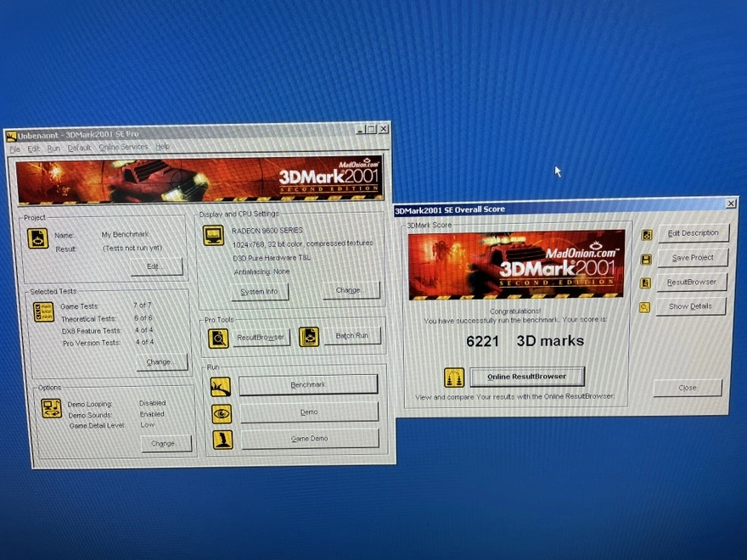747x560 pixels.
Task: Click Change in the Options group
Action: click(x=166, y=443)
